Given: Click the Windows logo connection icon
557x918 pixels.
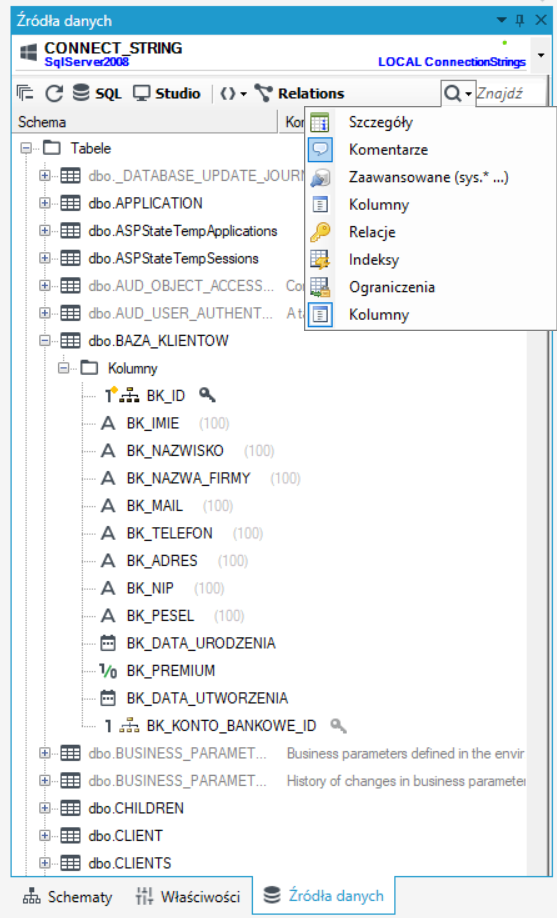Looking at the screenshot, I should (x=28, y=53).
